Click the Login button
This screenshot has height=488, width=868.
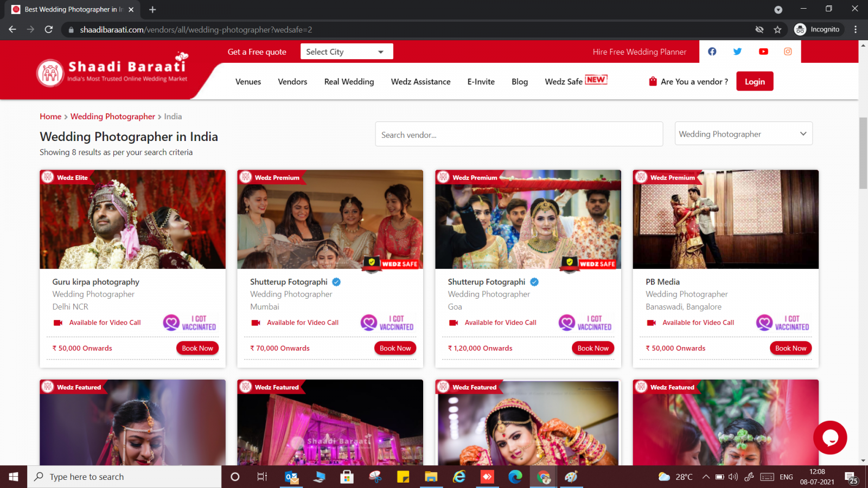(x=755, y=81)
